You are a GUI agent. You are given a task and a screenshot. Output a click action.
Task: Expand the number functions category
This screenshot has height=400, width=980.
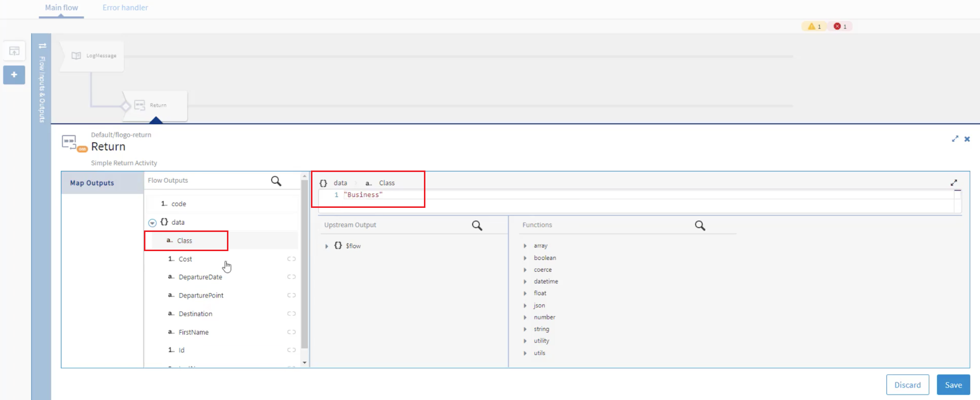tap(525, 317)
